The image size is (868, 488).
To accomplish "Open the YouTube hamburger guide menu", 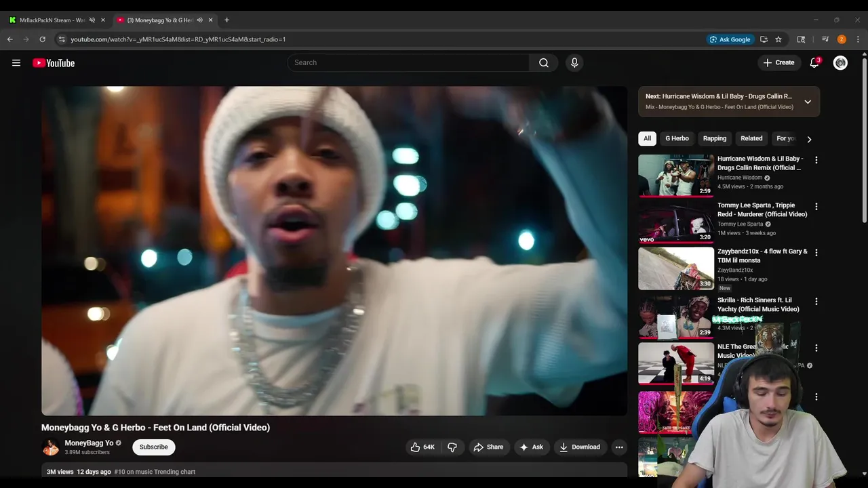I will coord(16,63).
